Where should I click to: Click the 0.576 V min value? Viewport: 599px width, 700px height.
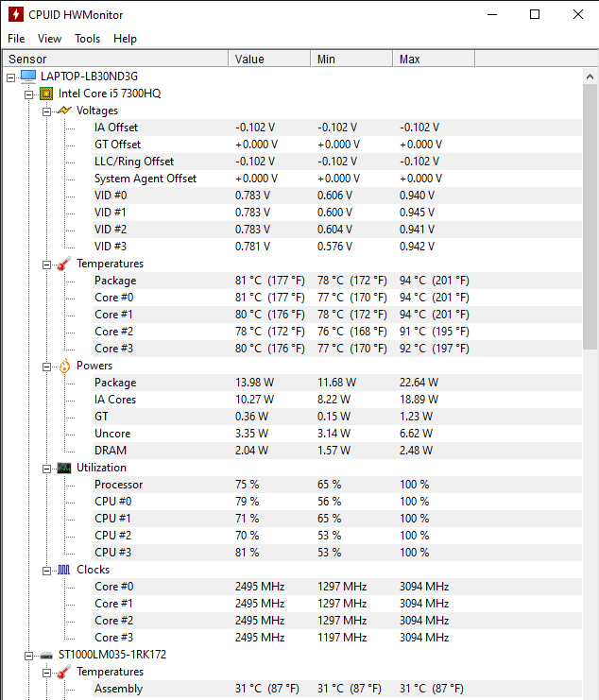coord(334,247)
